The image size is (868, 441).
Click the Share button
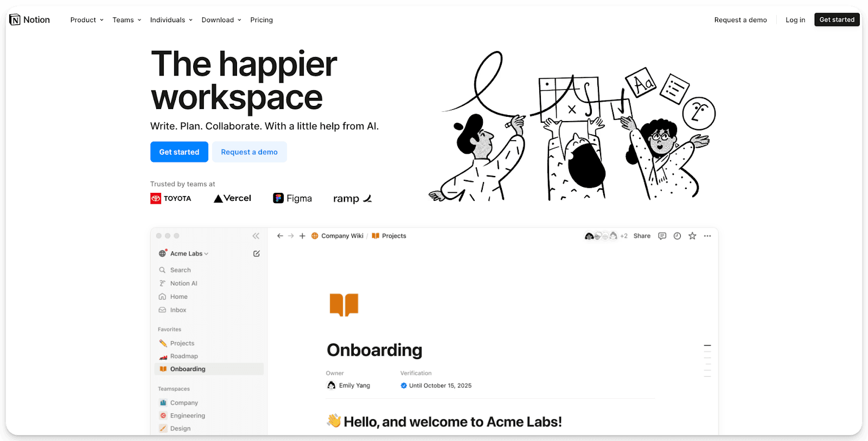[x=642, y=236]
